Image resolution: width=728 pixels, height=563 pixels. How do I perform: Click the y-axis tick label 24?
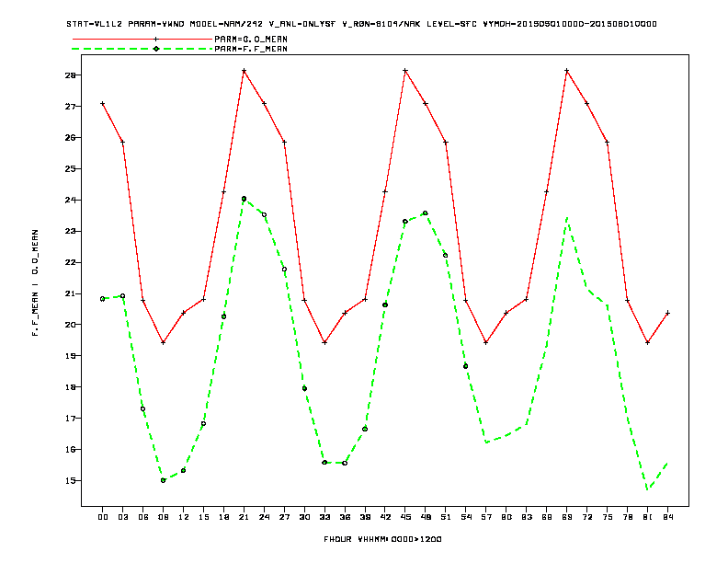[x=70, y=200]
